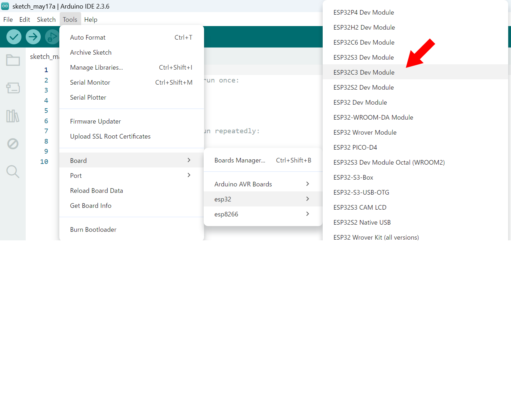Select ESP32S3 Dev Module board
This screenshot has height=420, width=511.
pyautogui.click(x=415, y=57)
